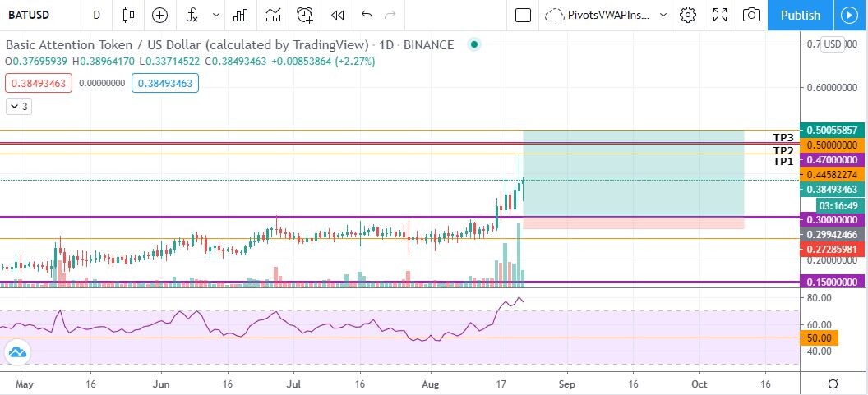Open chart settings with the gear icon

(687, 15)
